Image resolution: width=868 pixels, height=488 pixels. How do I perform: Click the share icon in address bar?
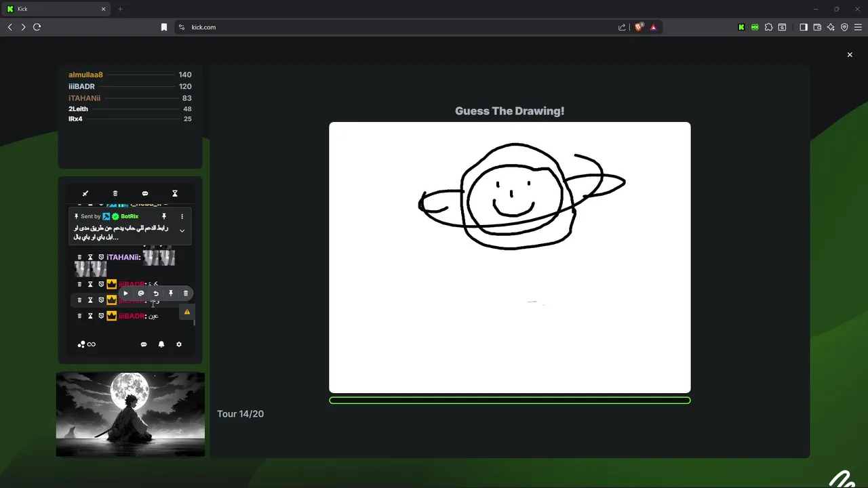tap(622, 27)
